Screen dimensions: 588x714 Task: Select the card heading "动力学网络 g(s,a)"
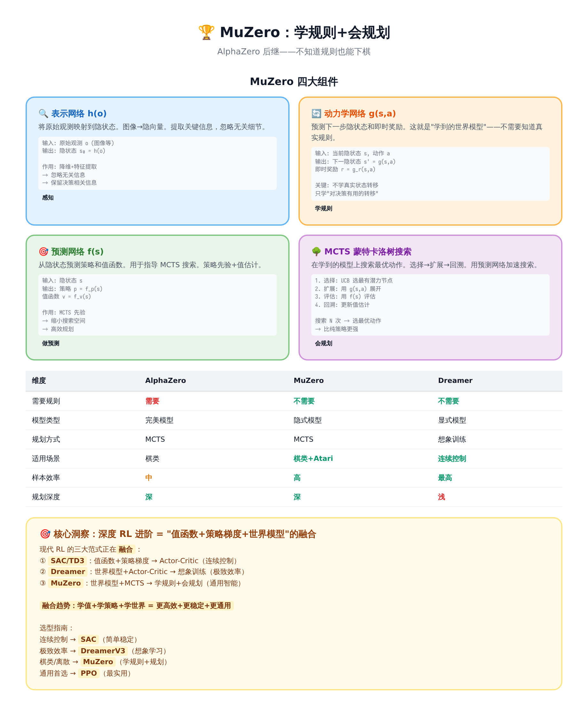click(x=360, y=113)
